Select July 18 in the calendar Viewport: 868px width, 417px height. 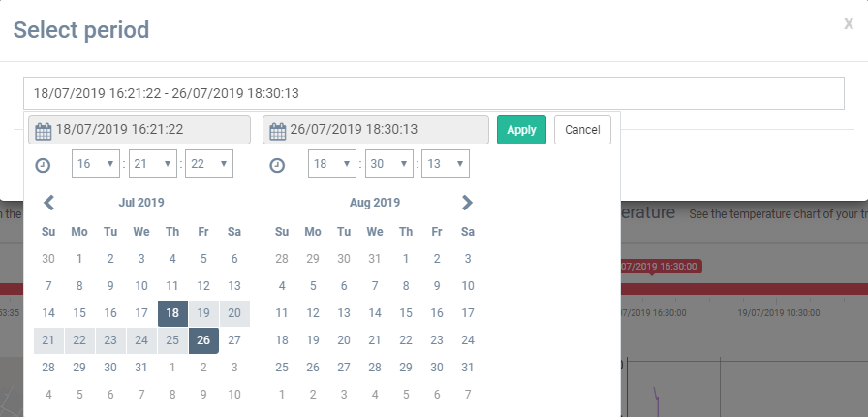(x=172, y=313)
